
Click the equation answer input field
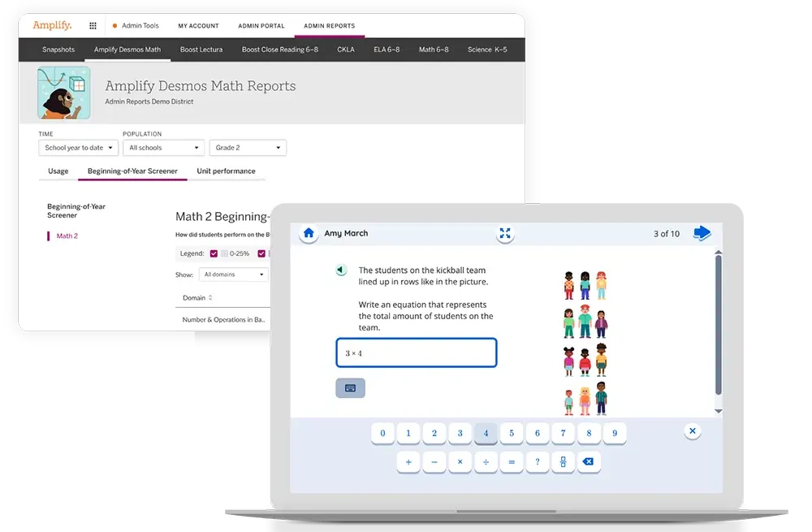[417, 353]
